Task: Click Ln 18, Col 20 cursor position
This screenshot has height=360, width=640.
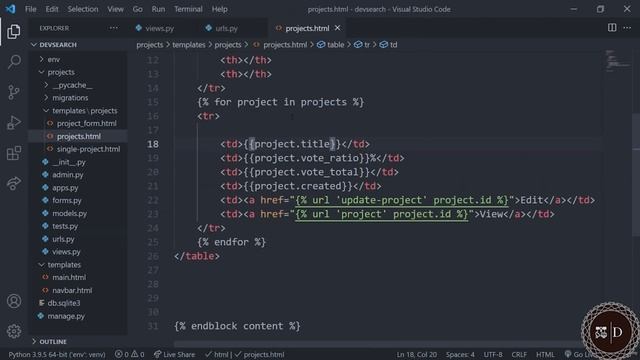Action: tap(416, 354)
